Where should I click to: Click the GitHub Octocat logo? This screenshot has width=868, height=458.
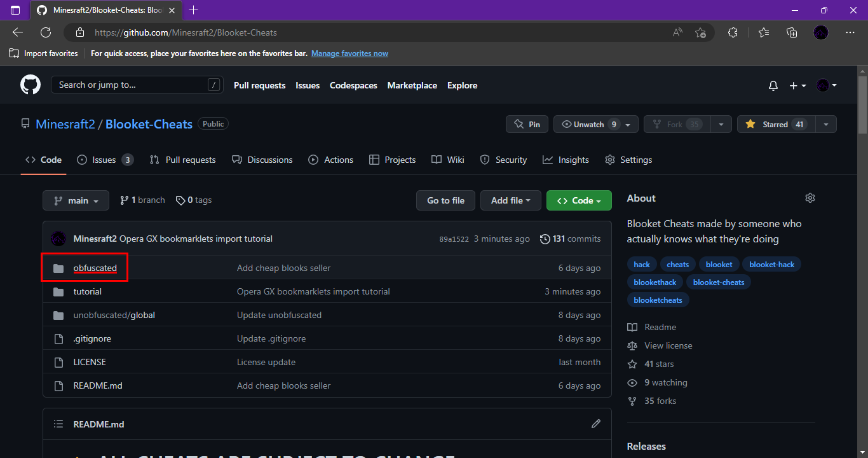[31, 85]
